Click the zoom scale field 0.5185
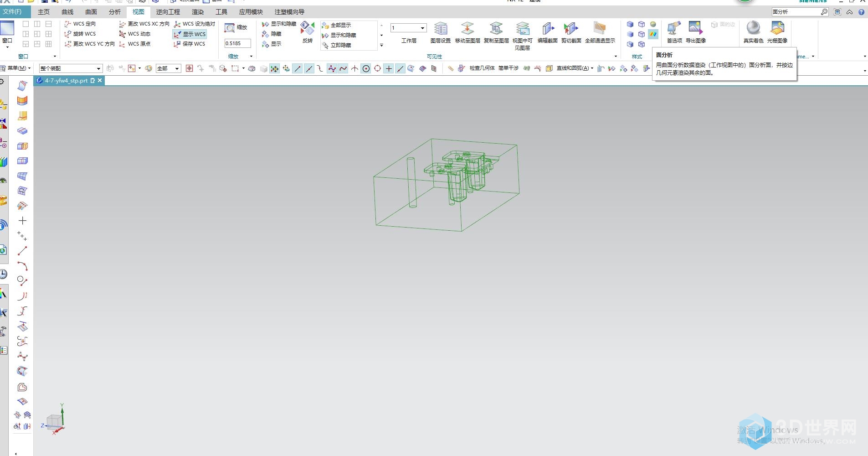868x456 pixels. (x=237, y=43)
